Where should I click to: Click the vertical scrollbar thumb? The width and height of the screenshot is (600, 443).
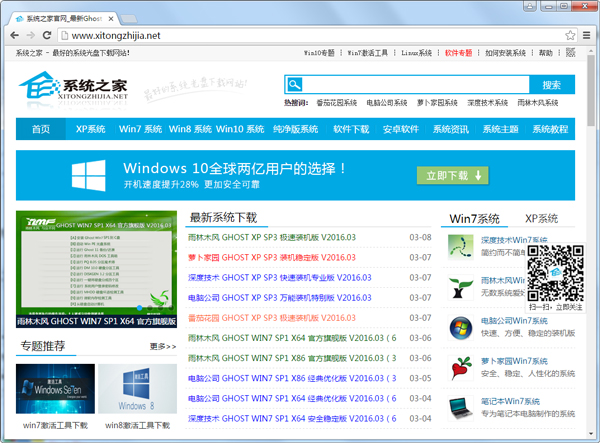(x=591, y=91)
